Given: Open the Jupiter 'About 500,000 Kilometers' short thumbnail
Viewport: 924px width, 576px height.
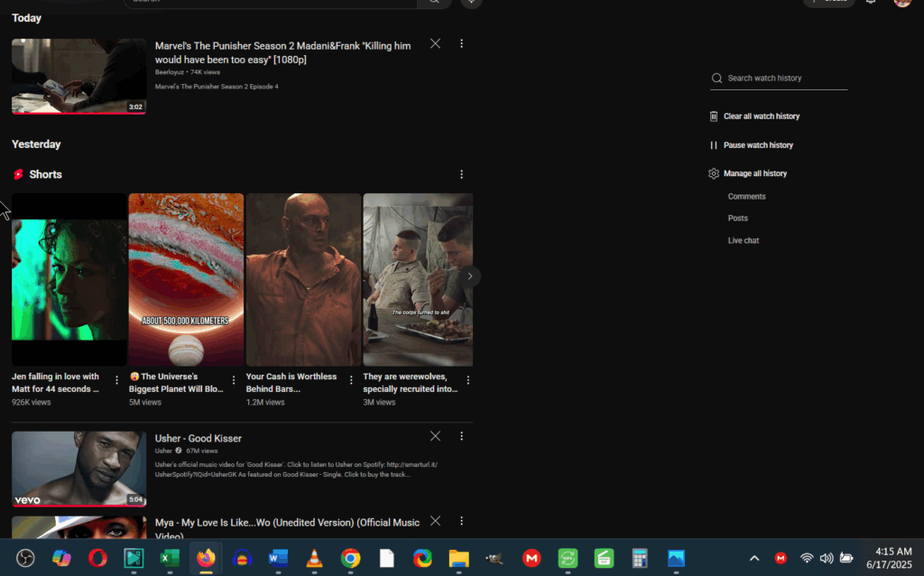Looking at the screenshot, I should 186,280.
